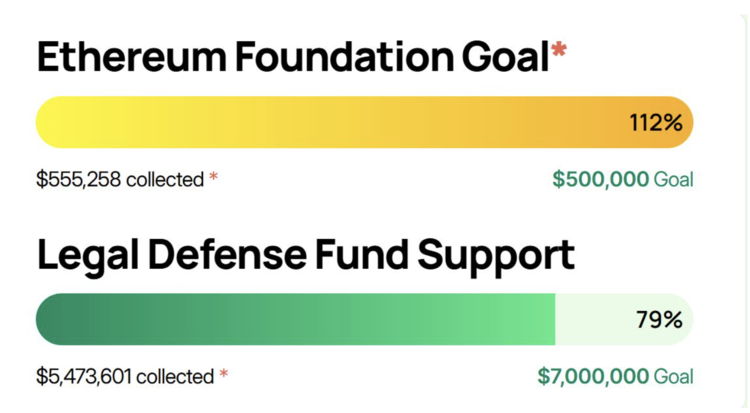Click the word Ethereum in the first heading

point(132,57)
